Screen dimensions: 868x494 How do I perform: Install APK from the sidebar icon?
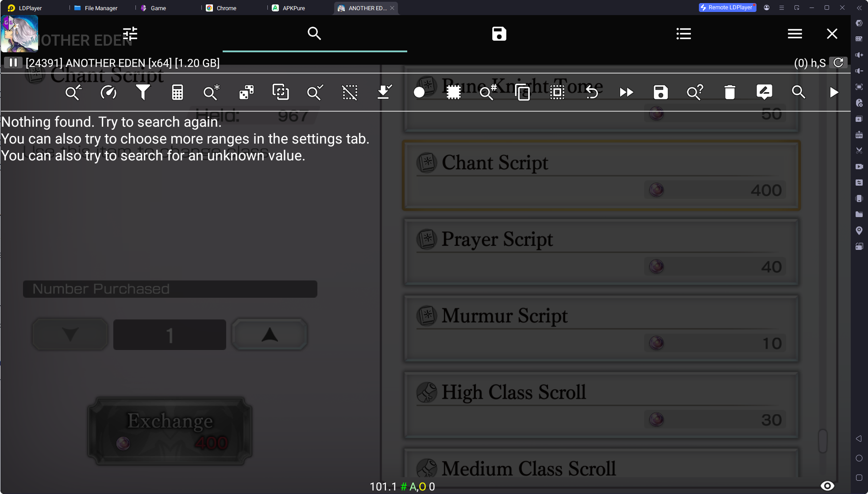point(859,135)
